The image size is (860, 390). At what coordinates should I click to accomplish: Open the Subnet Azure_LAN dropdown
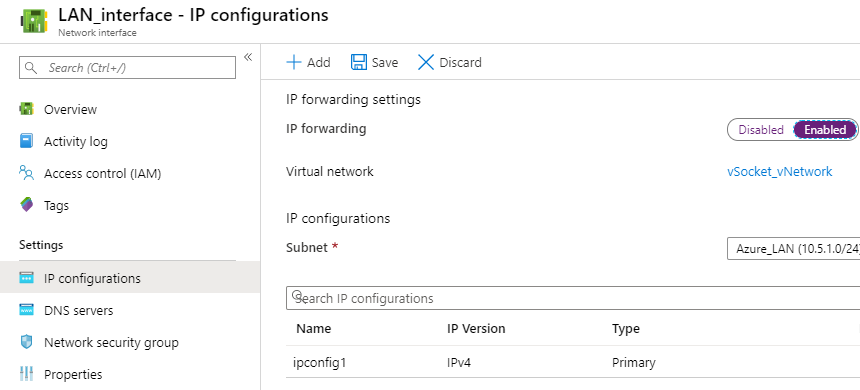coord(793,248)
